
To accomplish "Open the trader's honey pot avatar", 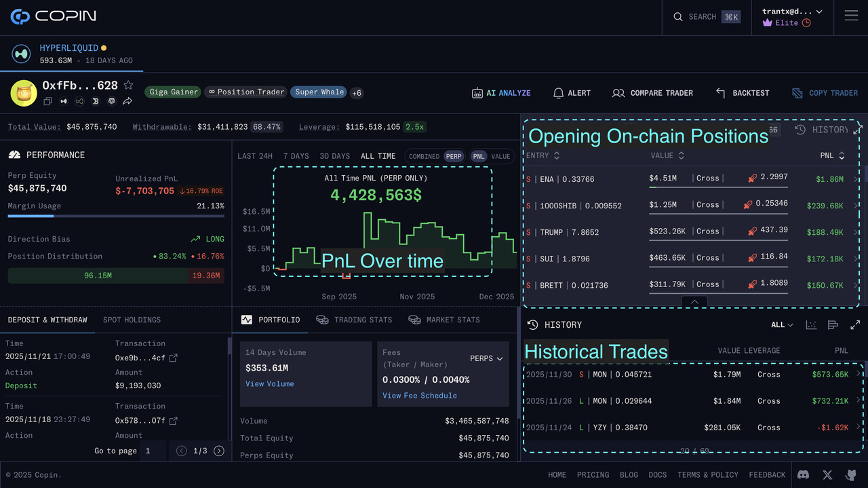I will coord(23,93).
